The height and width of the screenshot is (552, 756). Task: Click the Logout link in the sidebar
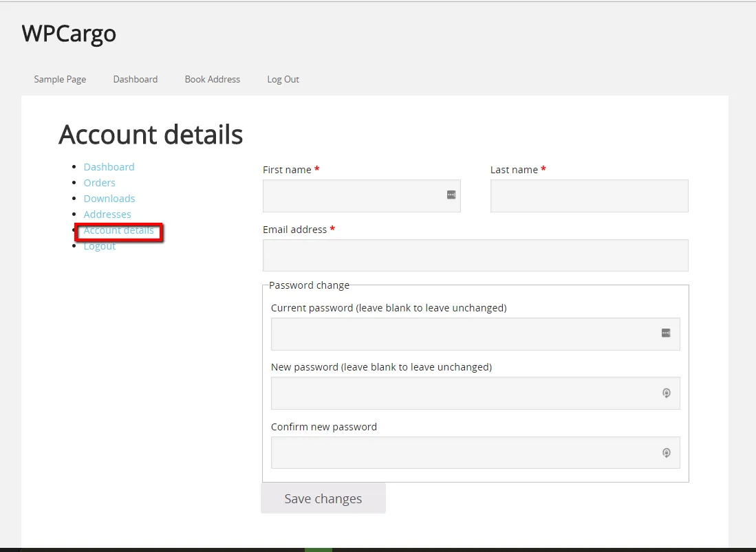tap(99, 247)
